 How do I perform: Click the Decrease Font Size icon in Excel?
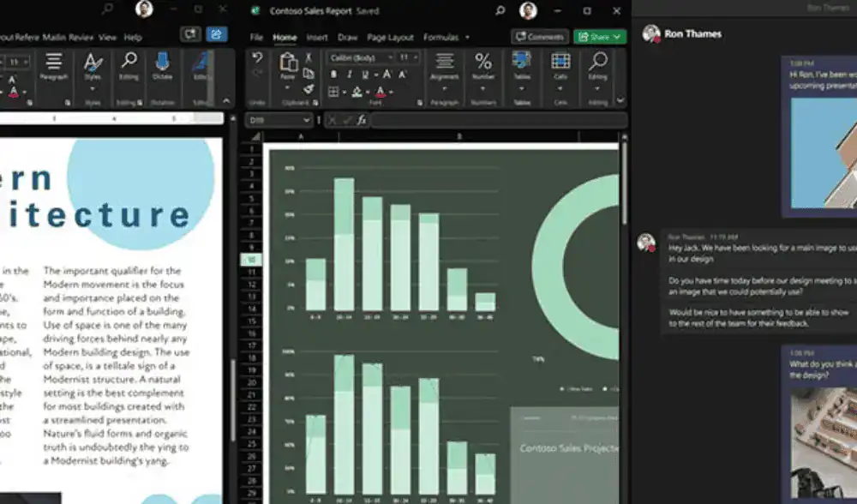[x=402, y=75]
